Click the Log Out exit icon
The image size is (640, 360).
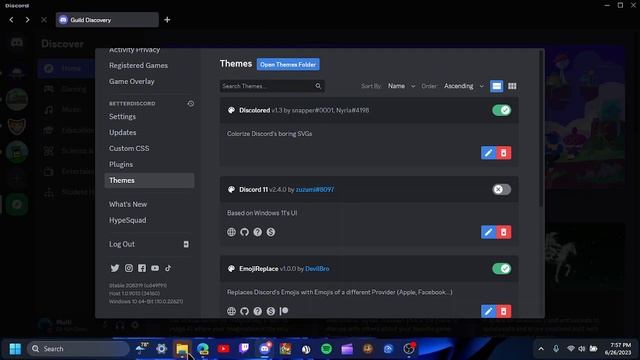click(186, 244)
